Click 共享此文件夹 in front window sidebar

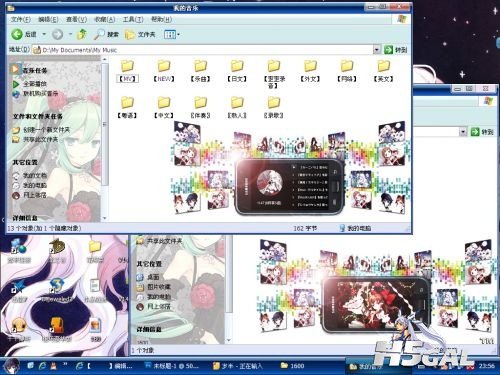[40, 139]
